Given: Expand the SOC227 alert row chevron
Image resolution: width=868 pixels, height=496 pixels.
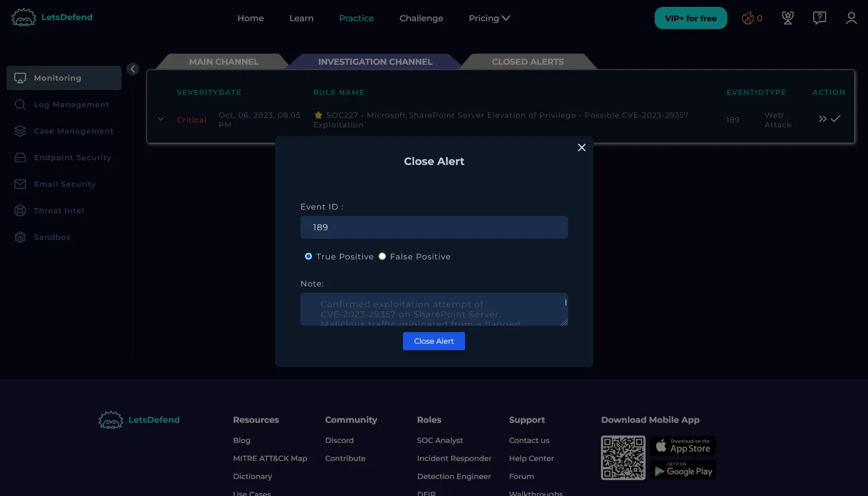Looking at the screenshot, I should pos(161,119).
